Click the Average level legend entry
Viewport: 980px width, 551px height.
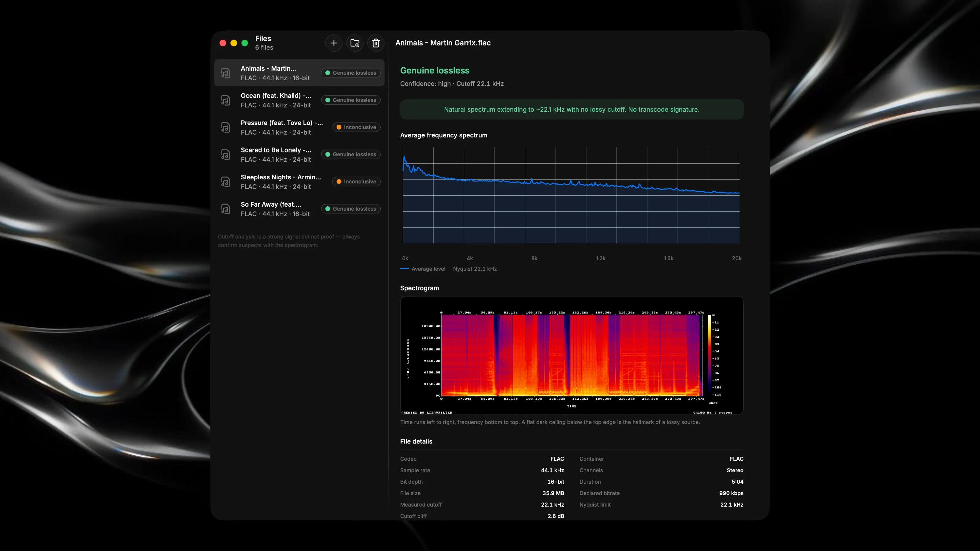pos(423,269)
